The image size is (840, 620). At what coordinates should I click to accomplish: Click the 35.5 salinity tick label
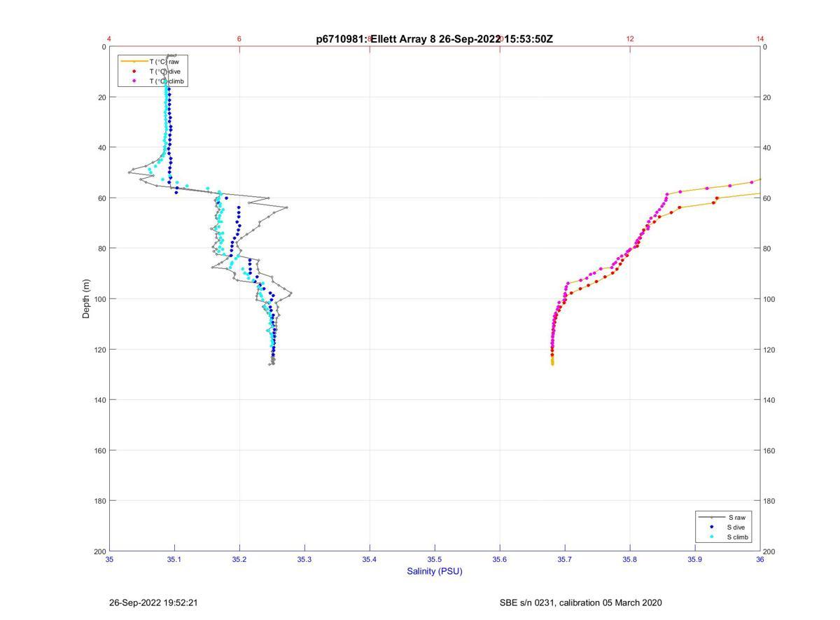pyautogui.click(x=435, y=560)
